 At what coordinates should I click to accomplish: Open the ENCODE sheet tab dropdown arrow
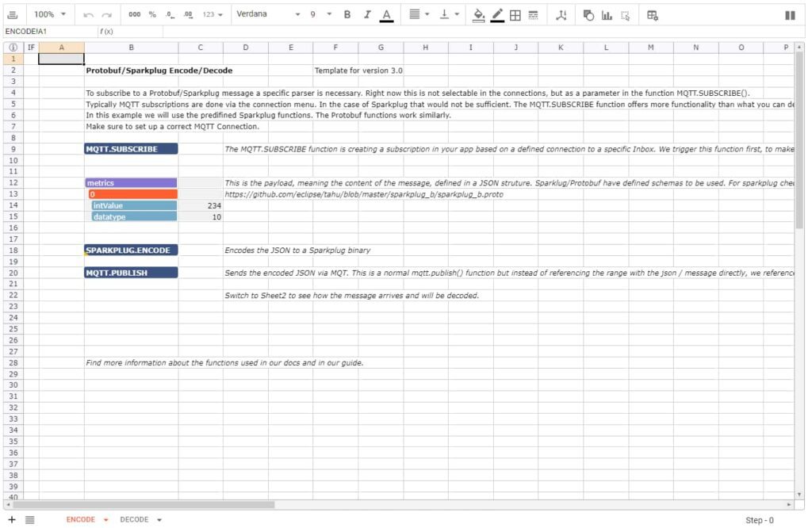coord(106,520)
